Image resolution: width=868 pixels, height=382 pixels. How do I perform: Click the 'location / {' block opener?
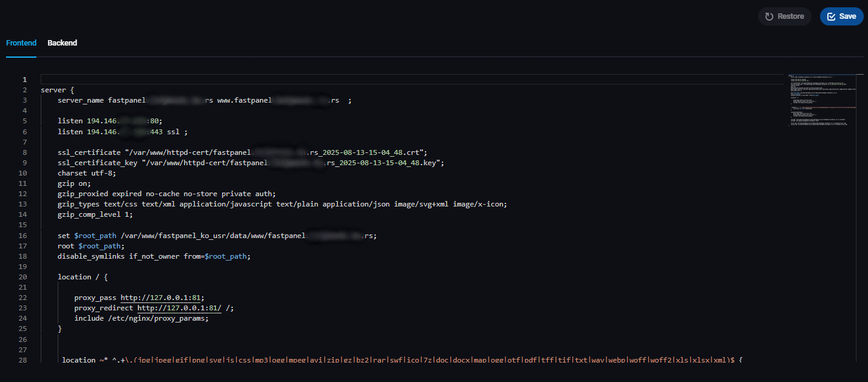(82, 277)
